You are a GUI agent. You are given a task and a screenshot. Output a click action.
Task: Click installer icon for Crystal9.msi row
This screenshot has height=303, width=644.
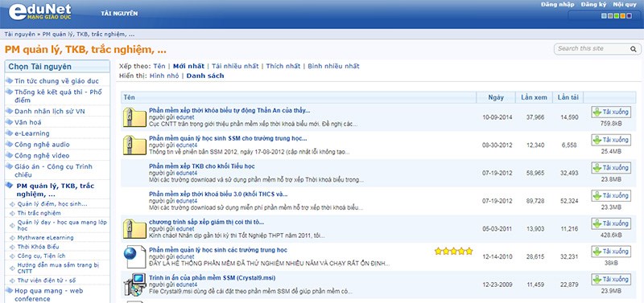pos(134,285)
